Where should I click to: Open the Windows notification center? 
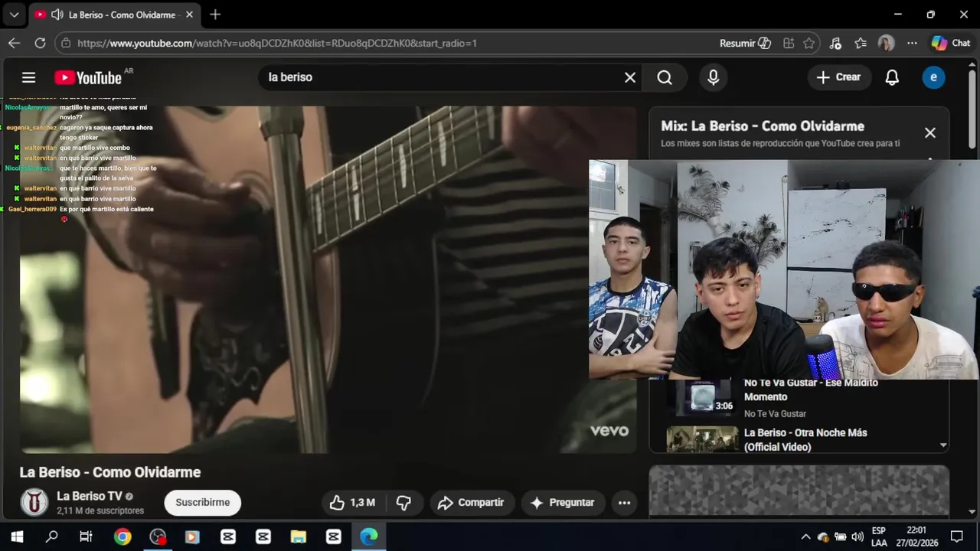(x=957, y=536)
